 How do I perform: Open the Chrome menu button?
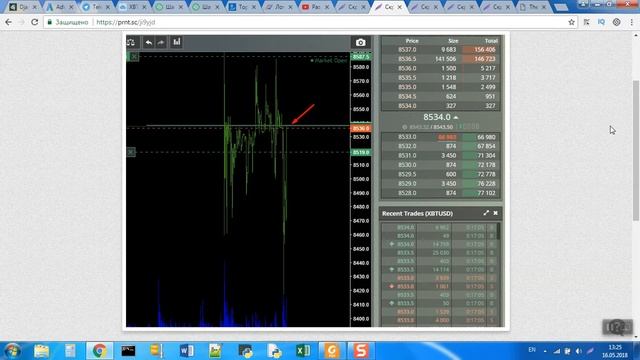[631, 22]
